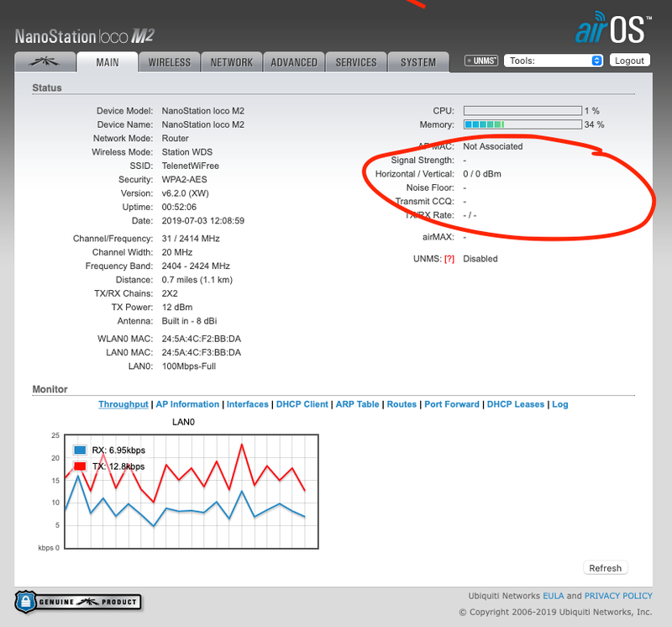Viewport: 672px width, 627px height.
Task: Click the version v6.2.0 (XW) value
Action: (x=185, y=193)
